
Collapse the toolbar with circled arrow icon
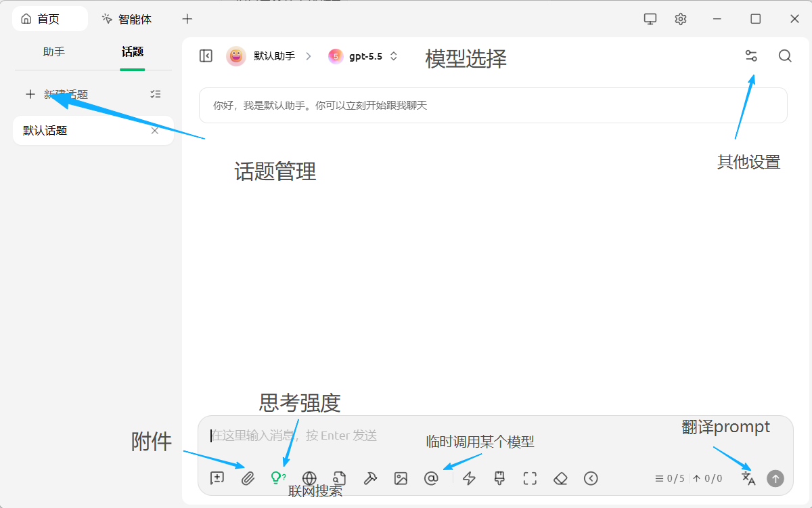591,478
